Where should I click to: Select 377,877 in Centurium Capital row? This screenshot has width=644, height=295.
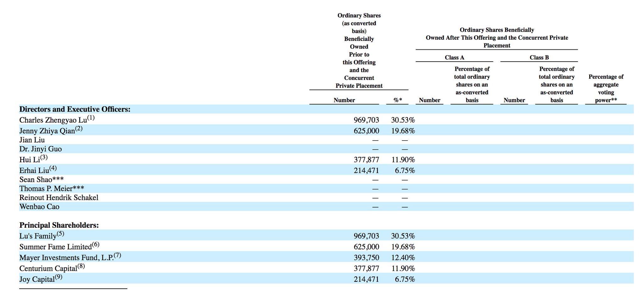coord(366,268)
